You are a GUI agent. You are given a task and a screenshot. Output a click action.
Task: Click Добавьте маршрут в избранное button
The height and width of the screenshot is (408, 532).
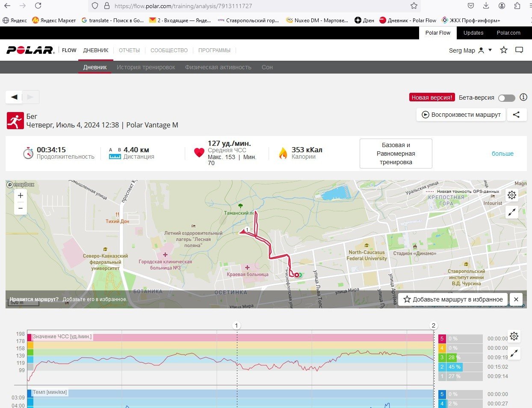(453, 299)
